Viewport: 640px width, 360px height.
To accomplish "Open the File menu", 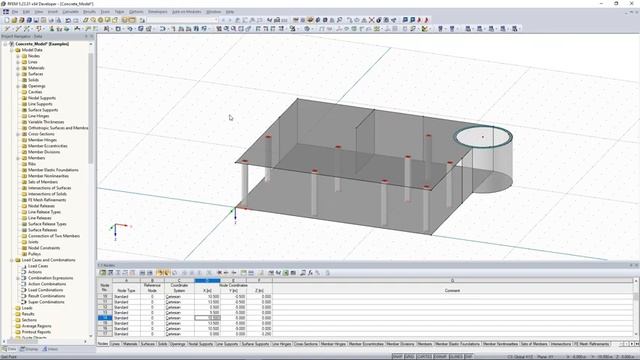I will point(15,12).
